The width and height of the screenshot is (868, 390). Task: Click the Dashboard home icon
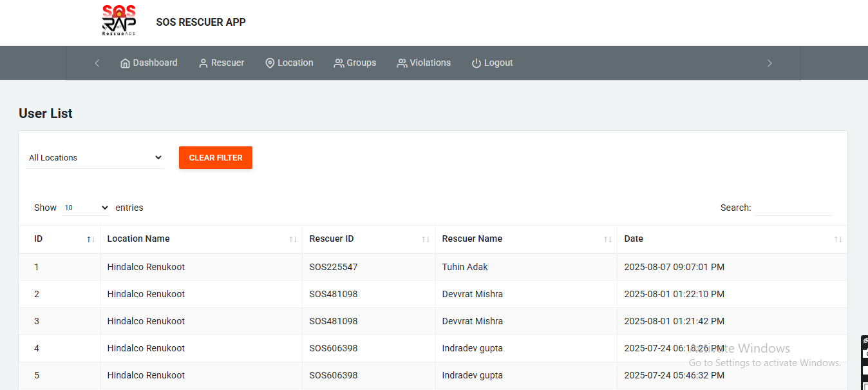[x=125, y=63]
